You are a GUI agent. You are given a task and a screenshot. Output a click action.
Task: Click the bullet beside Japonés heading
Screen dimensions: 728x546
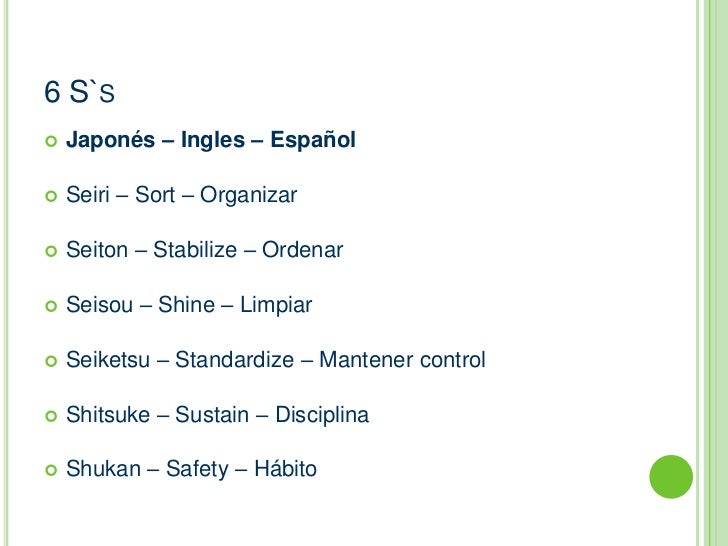tap(51, 141)
